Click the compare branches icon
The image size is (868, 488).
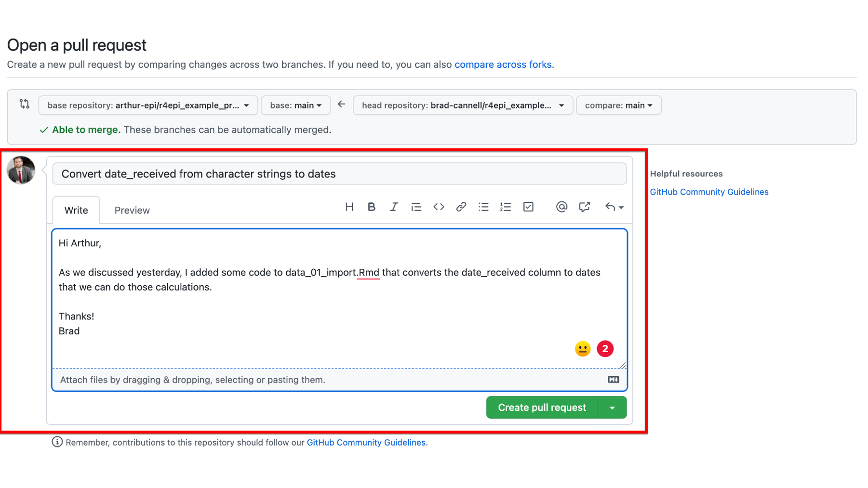25,104
